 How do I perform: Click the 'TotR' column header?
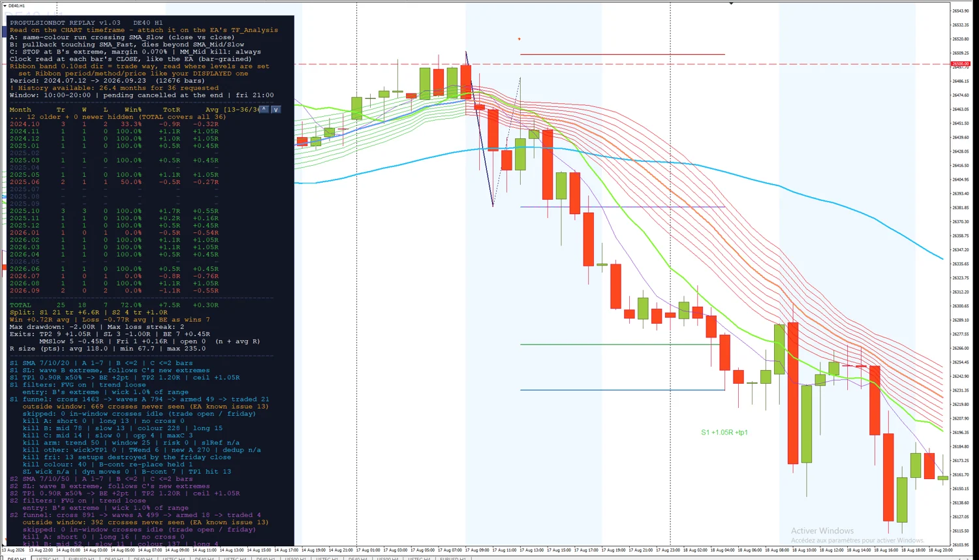tap(172, 110)
